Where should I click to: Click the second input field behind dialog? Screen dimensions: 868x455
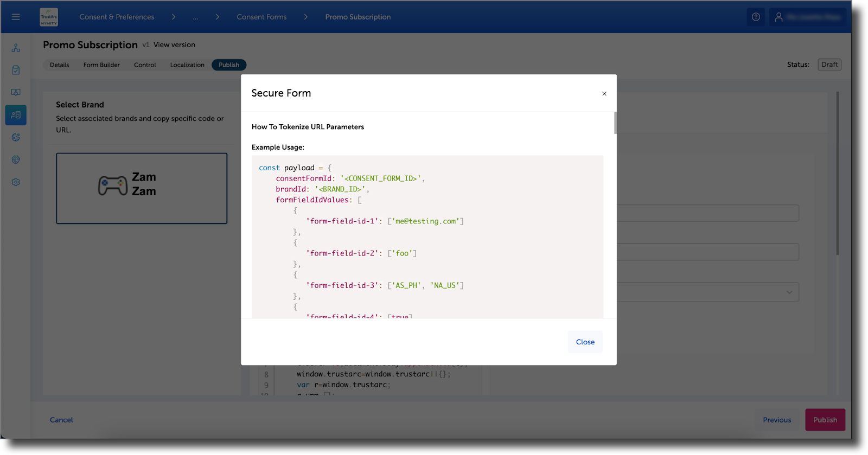(x=708, y=252)
